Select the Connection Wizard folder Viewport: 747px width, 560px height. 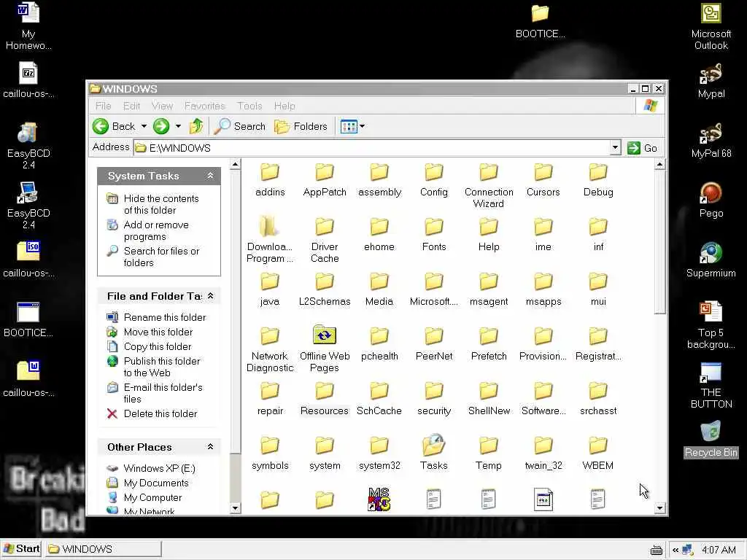[x=488, y=185]
